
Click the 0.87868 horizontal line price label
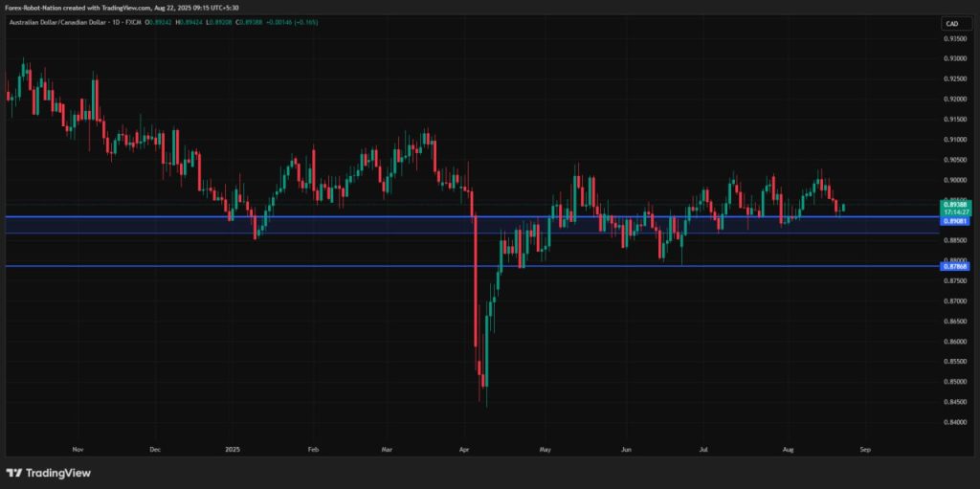click(x=956, y=267)
